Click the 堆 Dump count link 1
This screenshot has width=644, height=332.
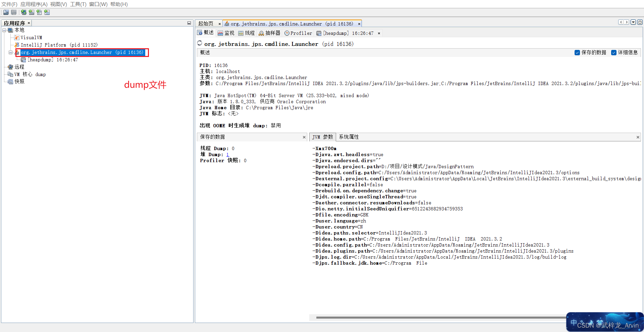click(227, 155)
